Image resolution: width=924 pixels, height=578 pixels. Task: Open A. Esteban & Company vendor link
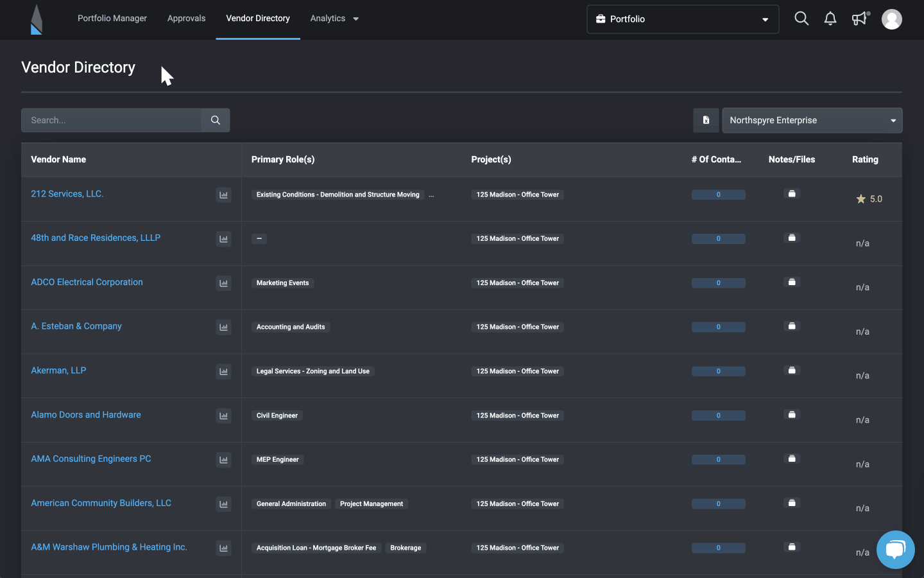(x=76, y=326)
